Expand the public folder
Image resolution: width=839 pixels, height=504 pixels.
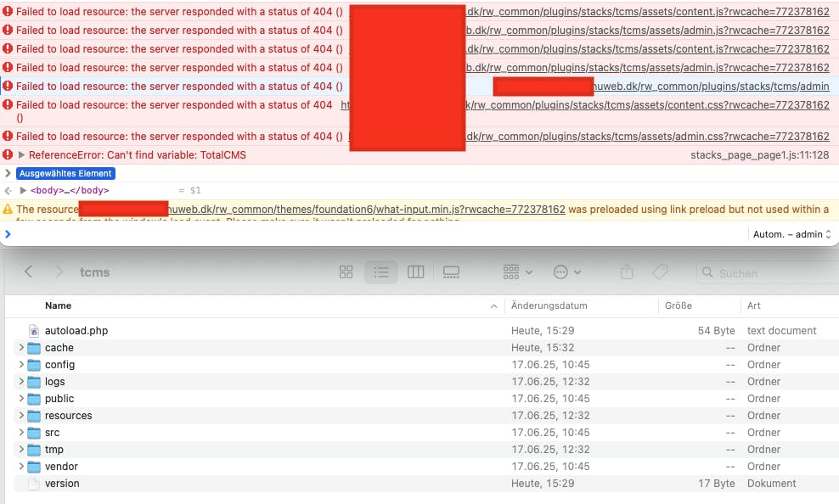[x=21, y=399]
